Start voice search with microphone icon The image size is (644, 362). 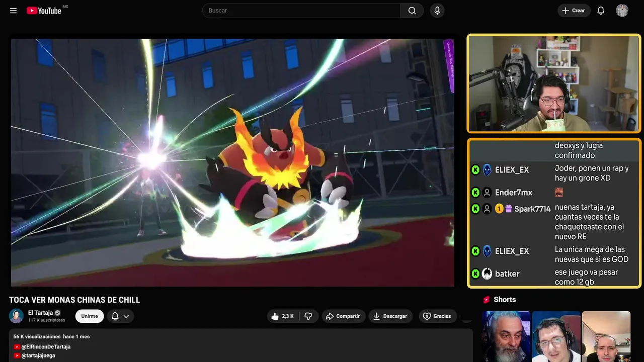pos(437,11)
